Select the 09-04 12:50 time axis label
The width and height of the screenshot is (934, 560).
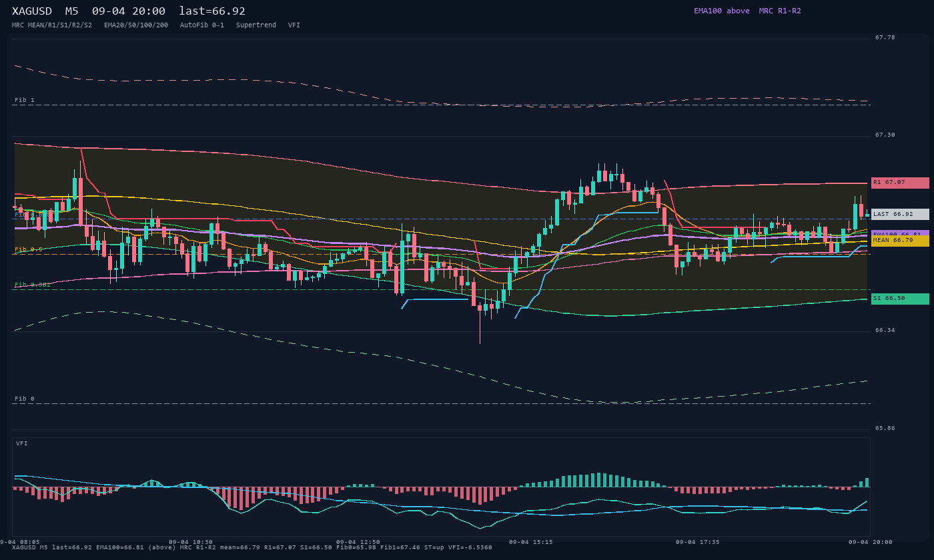coord(358,542)
